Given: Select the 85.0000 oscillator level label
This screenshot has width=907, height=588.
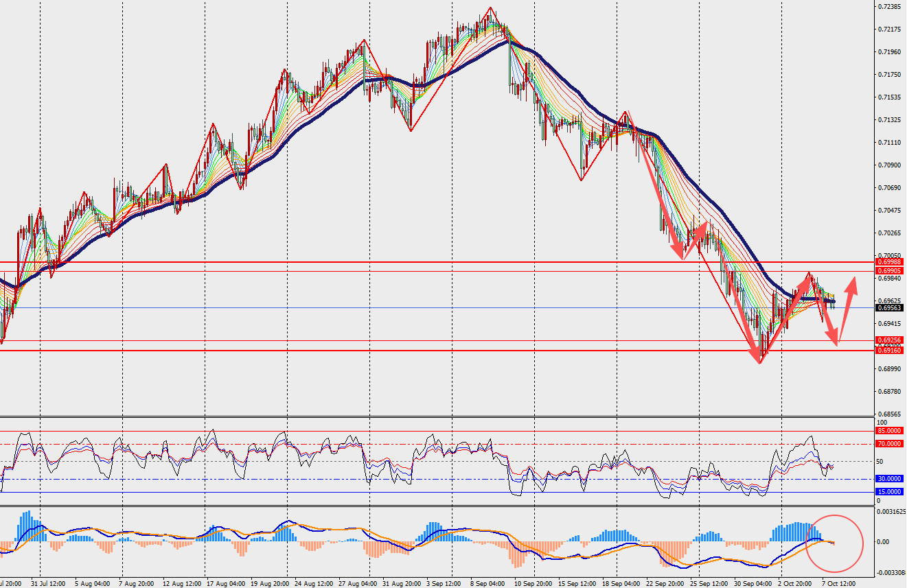Looking at the screenshot, I should click(x=891, y=431).
